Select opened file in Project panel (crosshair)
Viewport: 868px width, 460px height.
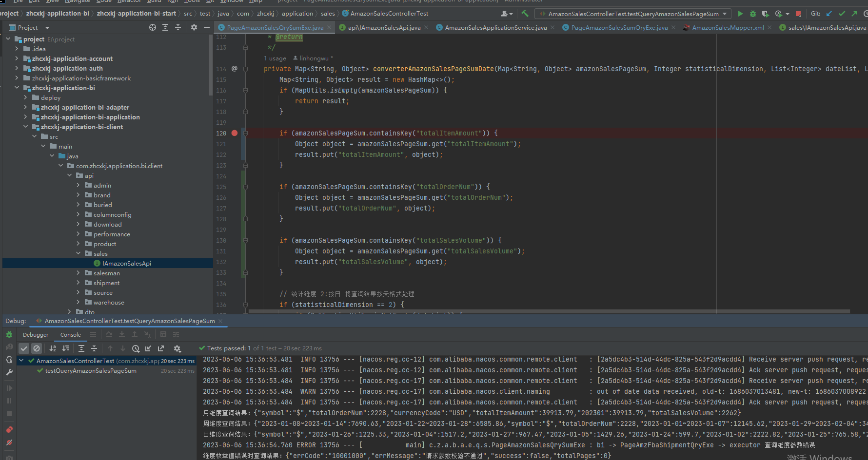pyautogui.click(x=153, y=27)
